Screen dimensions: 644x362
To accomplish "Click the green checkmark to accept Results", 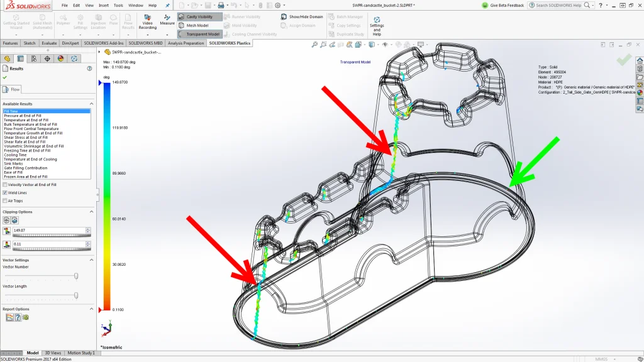I will click(x=5, y=77).
